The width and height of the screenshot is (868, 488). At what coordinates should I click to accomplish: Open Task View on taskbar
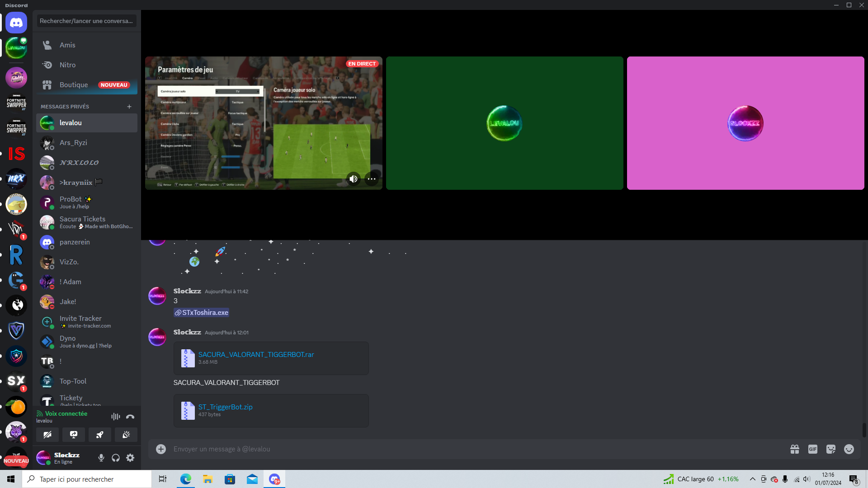(163, 479)
